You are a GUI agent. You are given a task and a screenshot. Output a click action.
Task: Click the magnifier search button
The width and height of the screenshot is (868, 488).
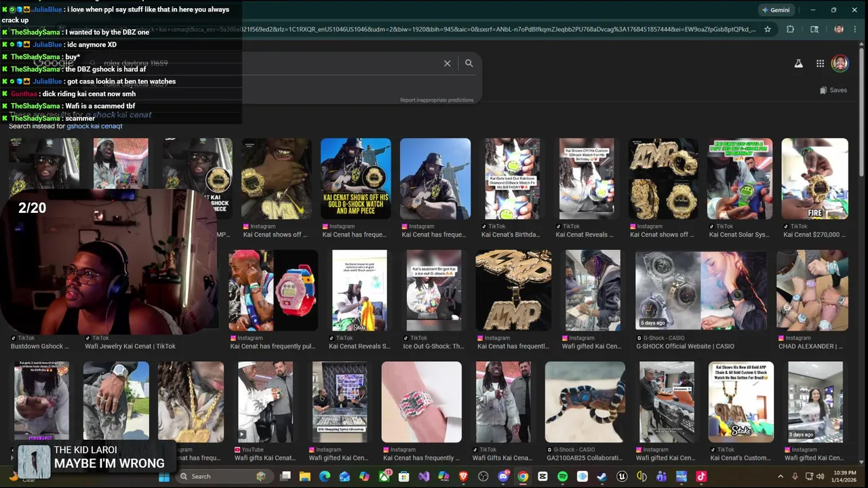tap(469, 63)
